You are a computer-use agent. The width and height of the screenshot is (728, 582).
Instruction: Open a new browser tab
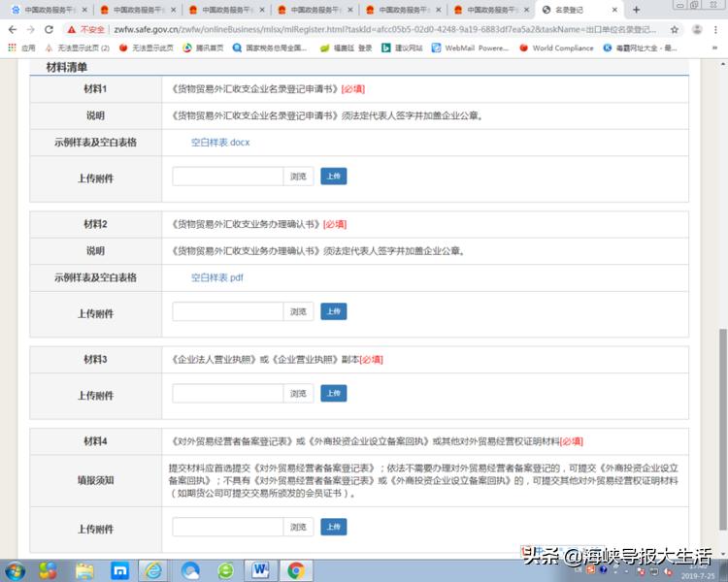tap(636, 10)
